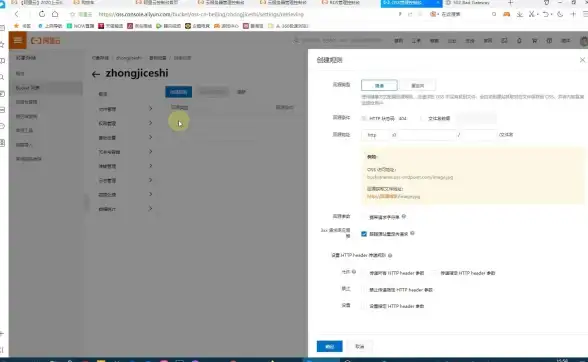Select pass specified HTTP header parameters
Screen dimensions: 588x362
tap(435, 273)
